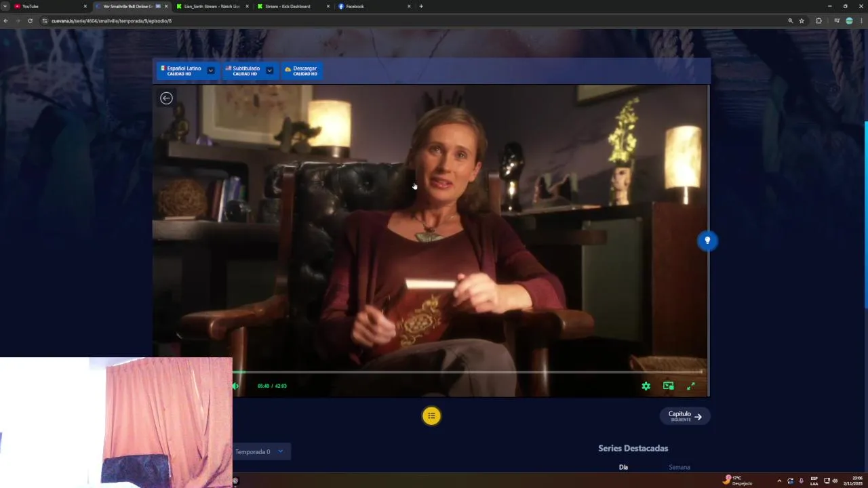Click the browser forward arrow
Screen dimensions: 868x488
pos(18,21)
